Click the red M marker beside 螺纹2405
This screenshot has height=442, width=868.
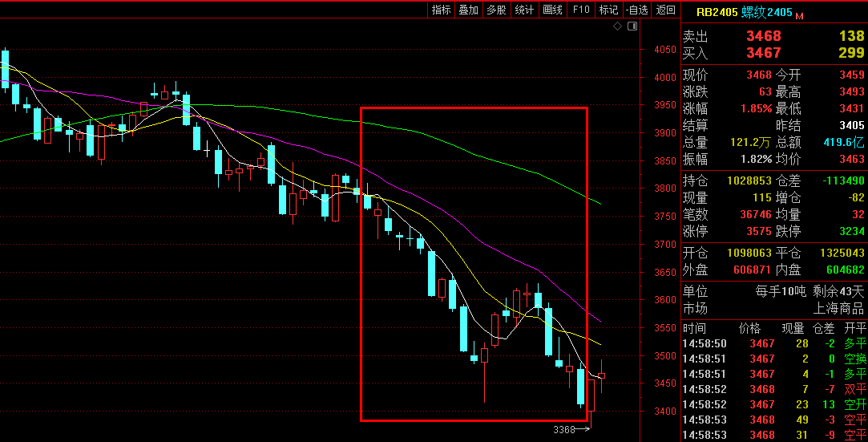coord(799,14)
